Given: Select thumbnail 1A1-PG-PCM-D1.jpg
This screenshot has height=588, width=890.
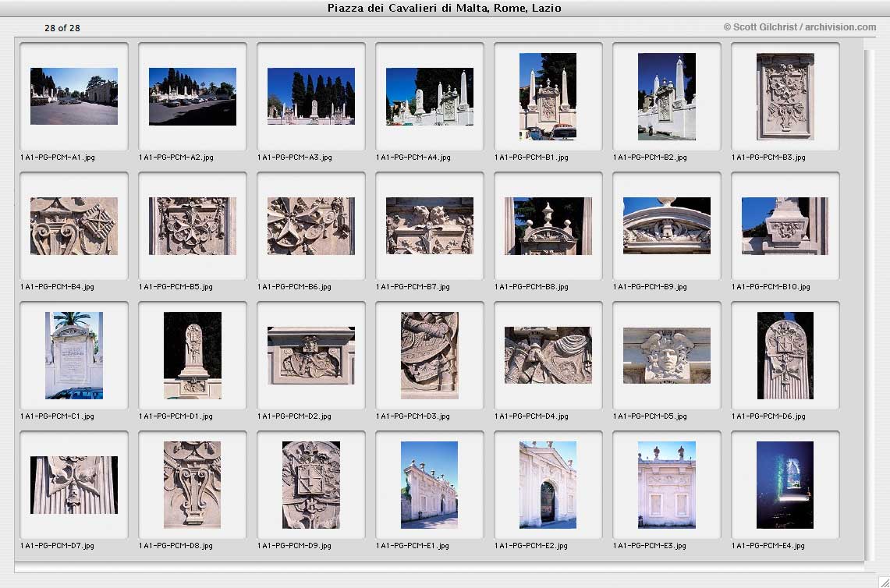Looking at the screenshot, I should (x=193, y=356).
